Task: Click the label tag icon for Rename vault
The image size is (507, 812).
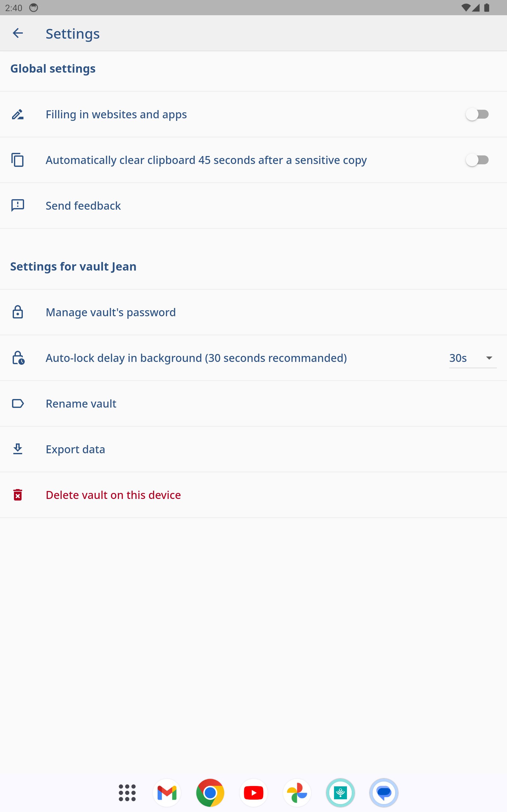Action: pyautogui.click(x=18, y=403)
